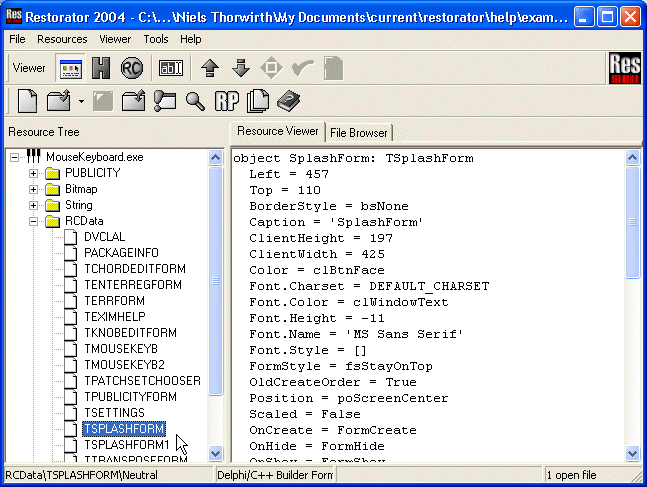The height and width of the screenshot is (487, 647).
Task: Collapse the MouseKeyboard.exe root node
Action: [14, 157]
